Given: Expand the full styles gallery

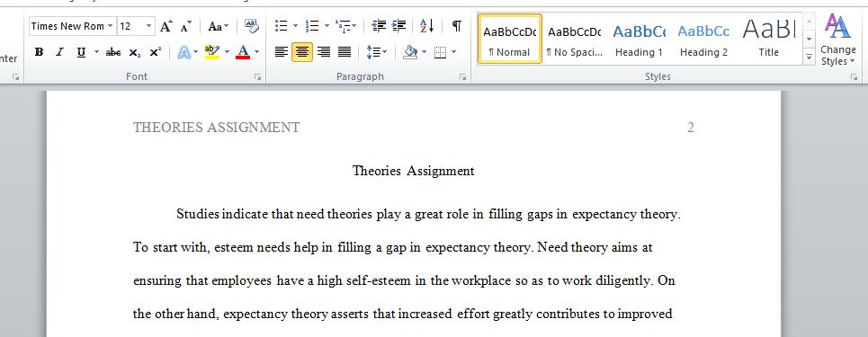Looking at the screenshot, I should 810,56.
